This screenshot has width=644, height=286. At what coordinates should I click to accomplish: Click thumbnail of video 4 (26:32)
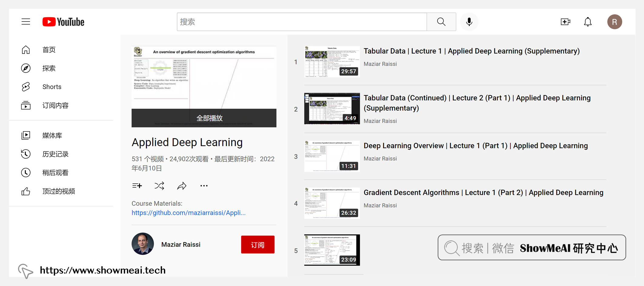(332, 203)
